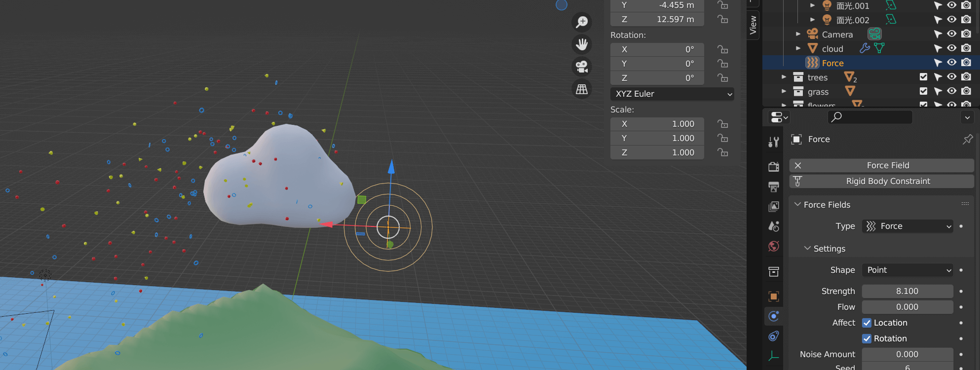The image size is (980, 370).
Task: Open the Scene properties tab
Action: [x=773, y=226]
